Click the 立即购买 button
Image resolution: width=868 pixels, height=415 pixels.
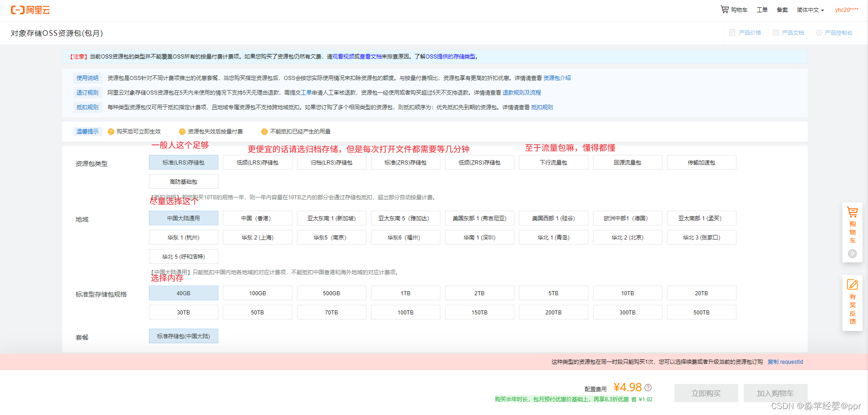point(706,393)
